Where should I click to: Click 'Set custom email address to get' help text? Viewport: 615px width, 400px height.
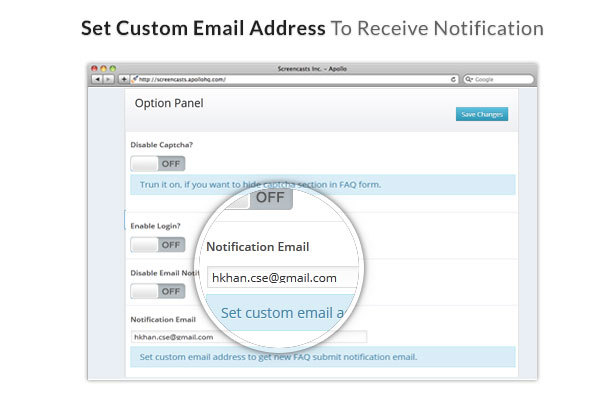[278, 357]
